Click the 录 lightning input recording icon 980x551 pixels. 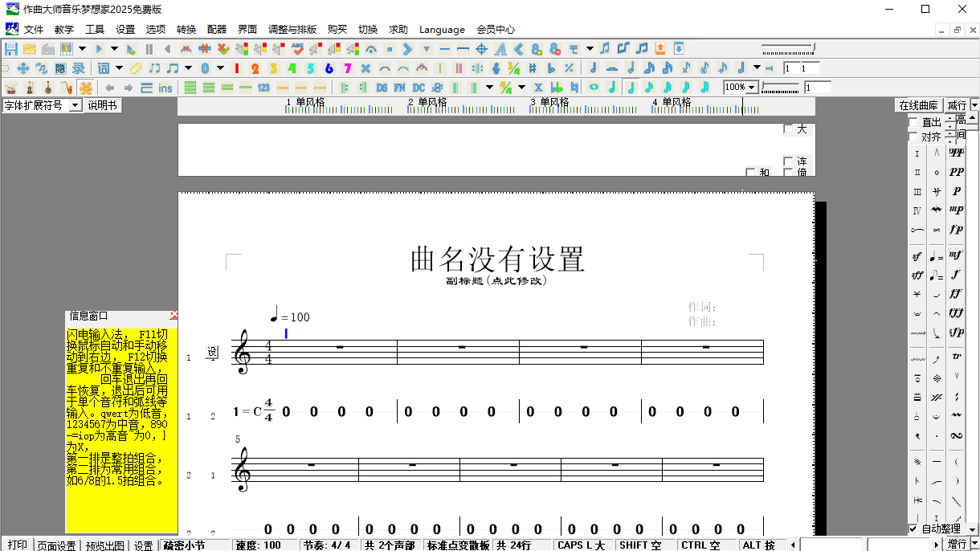point(77,68)
